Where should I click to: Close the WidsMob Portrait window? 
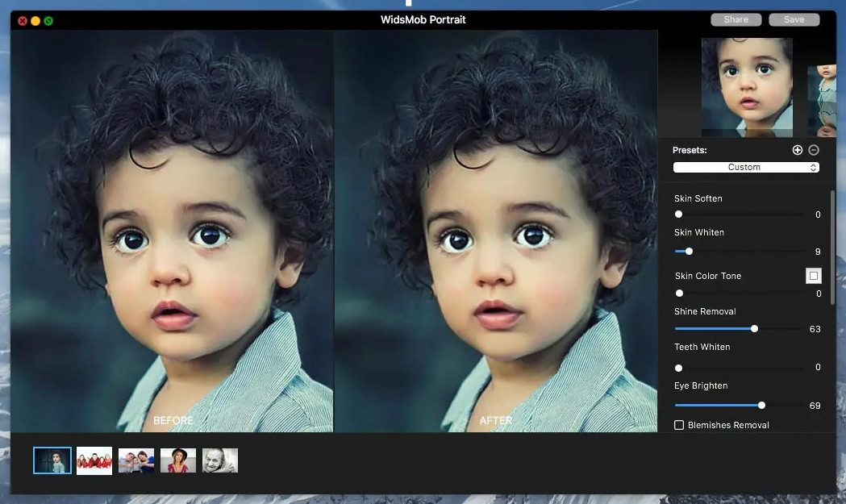[x=23, y=21]
